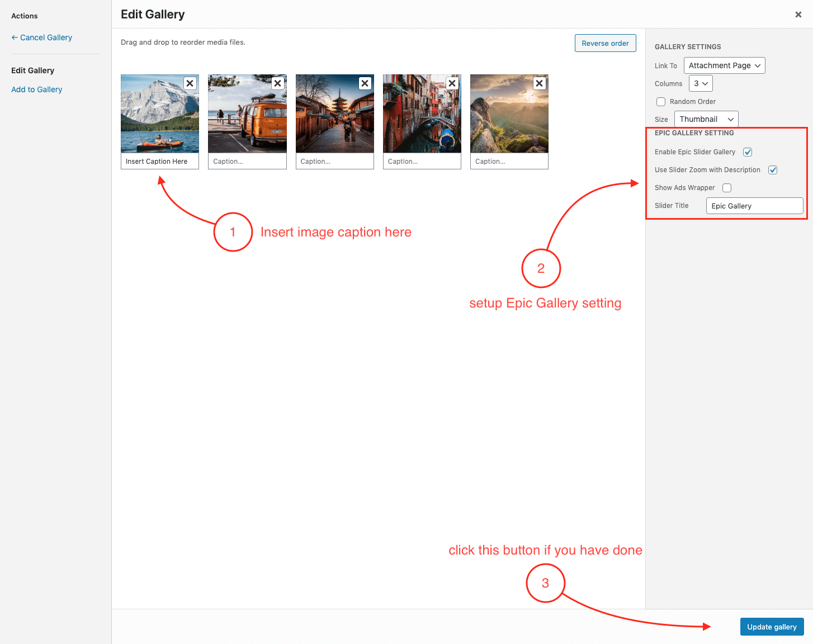Click the Update gallery button

click(x=772, y=627)
